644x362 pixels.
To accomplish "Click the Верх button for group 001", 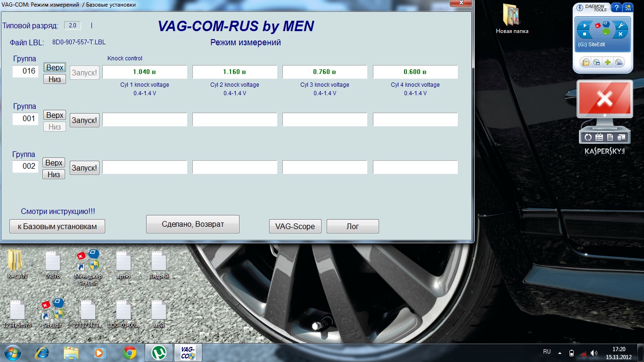I will (55, 115).
